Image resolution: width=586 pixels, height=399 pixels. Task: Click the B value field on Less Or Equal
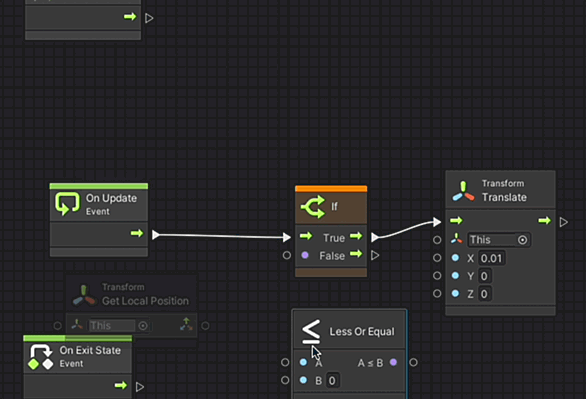coord(332,381)
